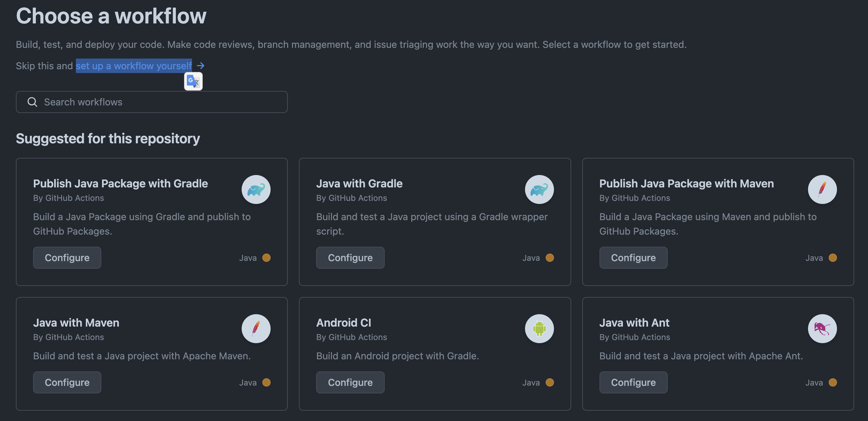Click 'By GitHub Actions' under Java with Gradle
This screenshot has height=421, width=868.
point(352,198)
